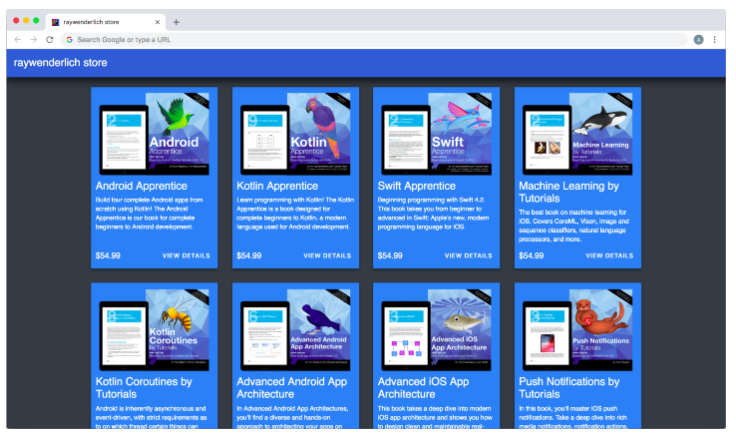The image size is (736, 434).
Task: Select the raywenderlich store browser tab
Action: coord(106,22)
